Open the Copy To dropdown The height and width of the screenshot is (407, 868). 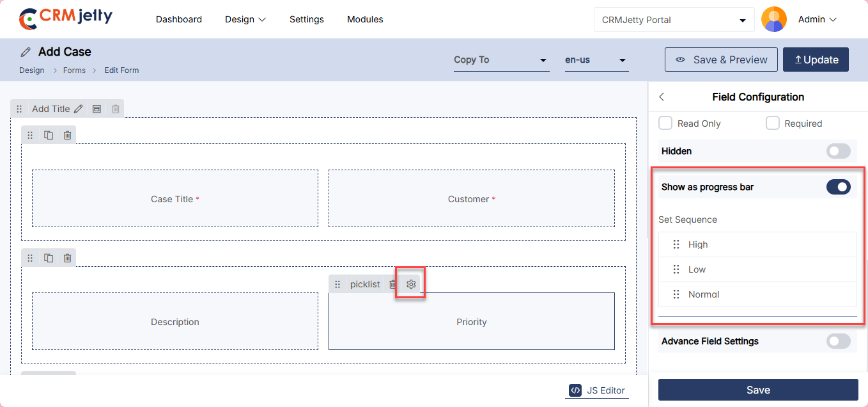(501, 60)
